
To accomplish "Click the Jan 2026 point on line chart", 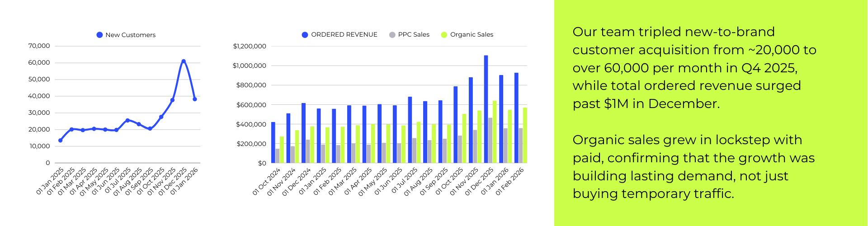I will coord(195,99).
